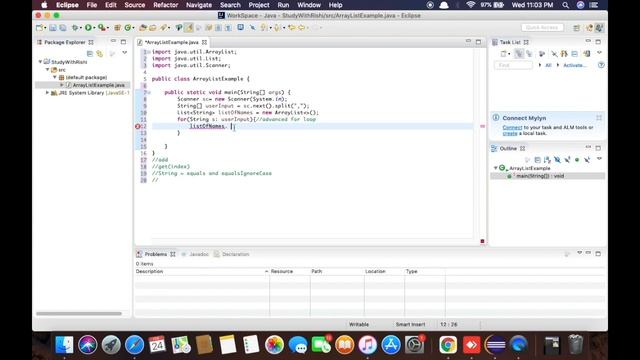Click the 'Activate...' task link
This screenshot has height=360, width=640.
(574, 65)
